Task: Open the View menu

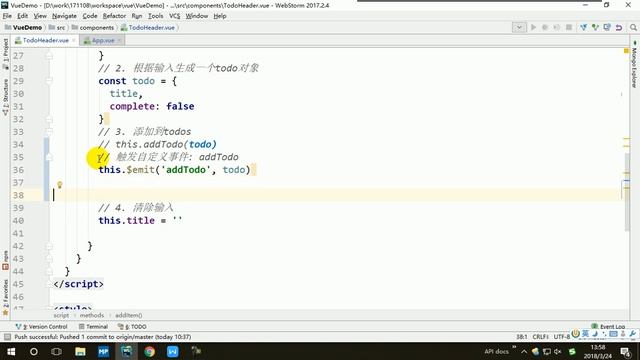Action: click(x=40, y=16)
